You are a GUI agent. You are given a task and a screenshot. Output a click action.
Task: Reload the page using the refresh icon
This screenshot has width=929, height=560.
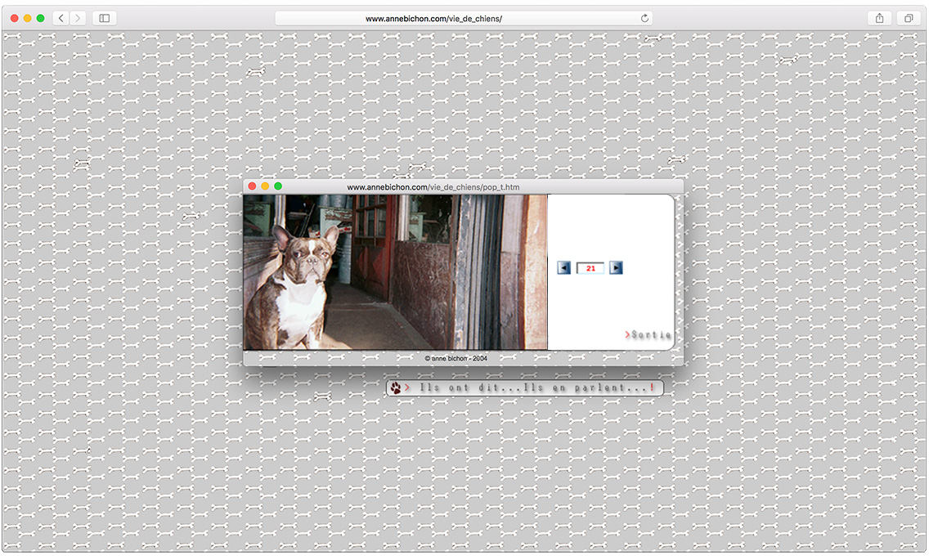644,18
